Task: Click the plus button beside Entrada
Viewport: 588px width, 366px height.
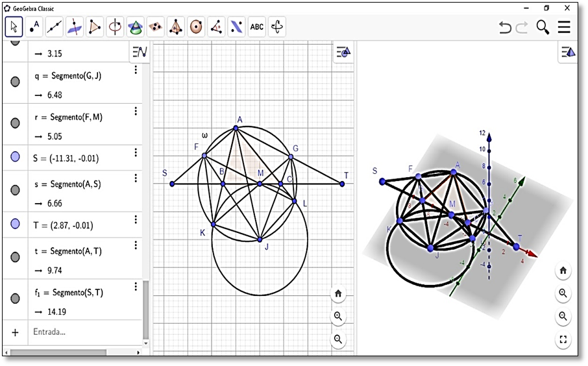Action: click(x=15, y=332)
